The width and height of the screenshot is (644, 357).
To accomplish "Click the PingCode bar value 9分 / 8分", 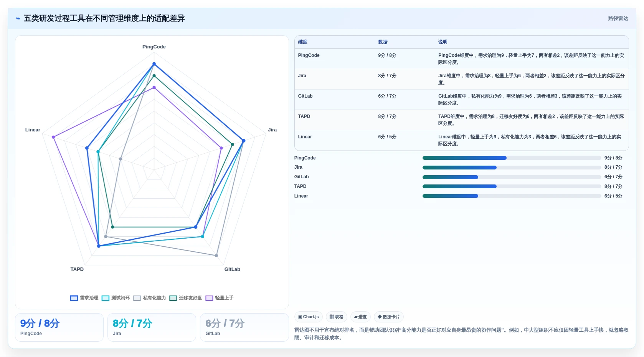I will (613, 158).
